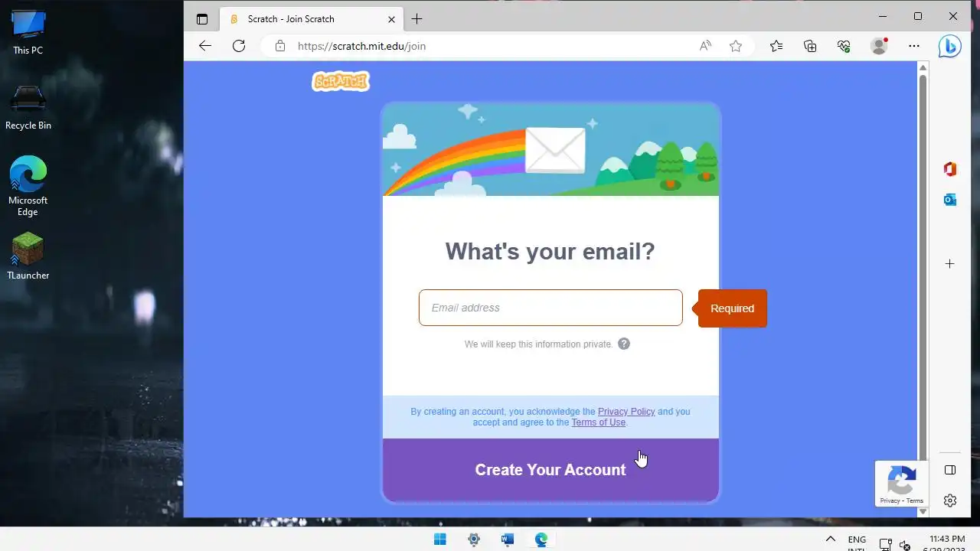Open reCAPTCHA Privacy link

890,500
